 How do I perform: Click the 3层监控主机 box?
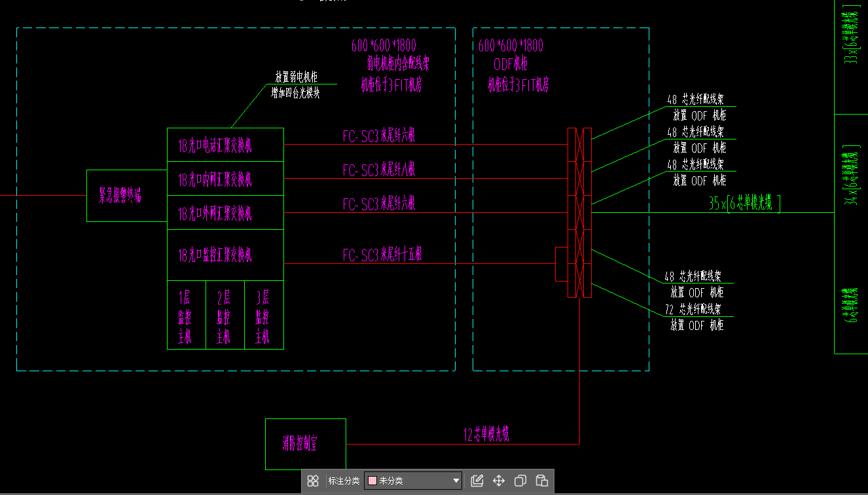(264, 315)
